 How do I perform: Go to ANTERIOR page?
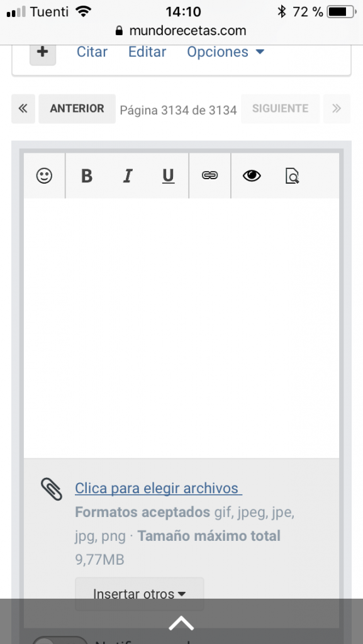click(x=77, y=109)
